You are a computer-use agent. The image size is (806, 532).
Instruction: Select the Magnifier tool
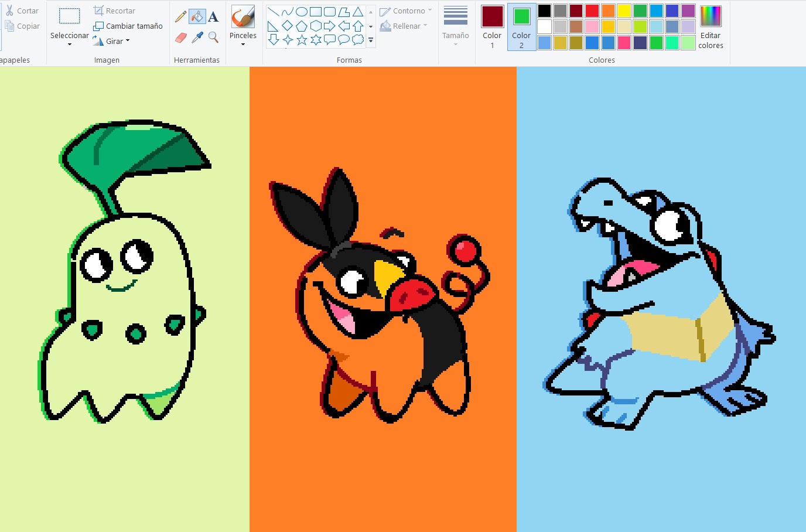[x=213, y=37]
